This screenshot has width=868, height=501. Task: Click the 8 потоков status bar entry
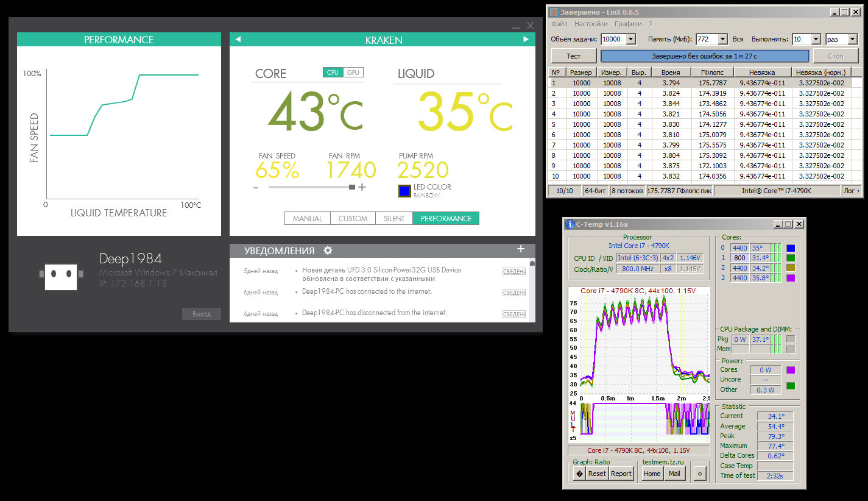point(627,191)
